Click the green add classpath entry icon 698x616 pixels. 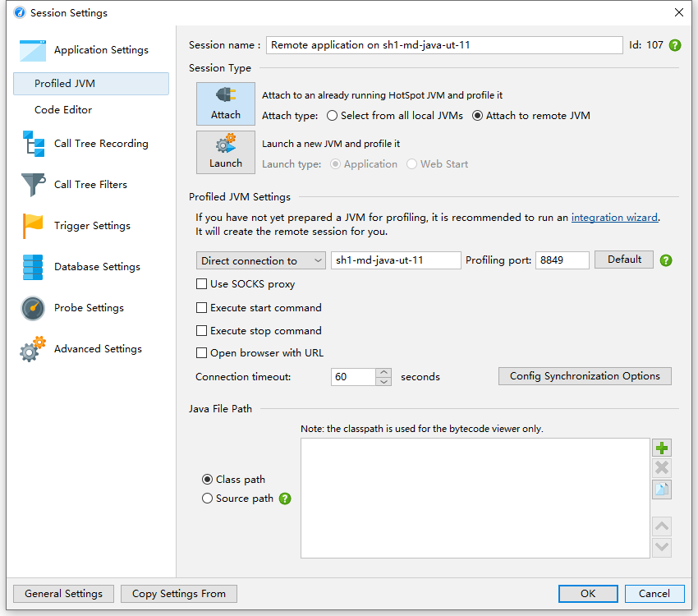[662, 448]
